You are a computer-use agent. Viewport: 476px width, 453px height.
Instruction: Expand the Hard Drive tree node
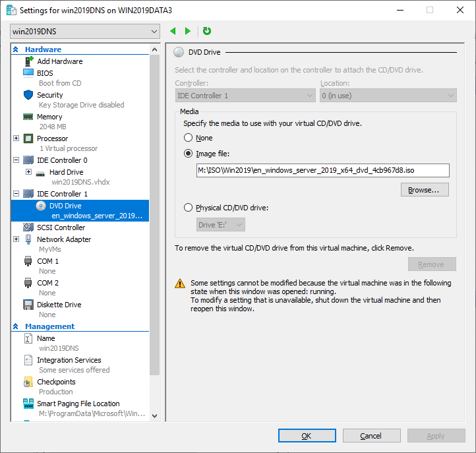pyautogui.click(x=28, y=172)
